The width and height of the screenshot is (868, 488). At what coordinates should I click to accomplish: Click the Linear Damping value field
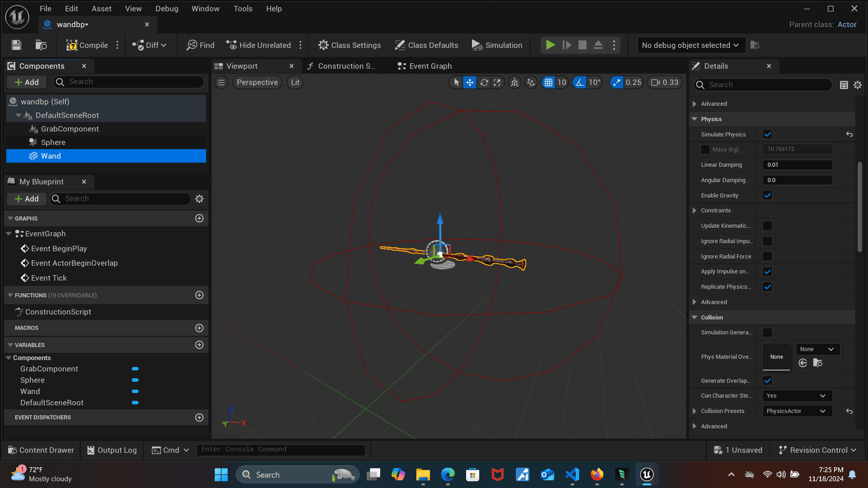click(x=797, y=165)
